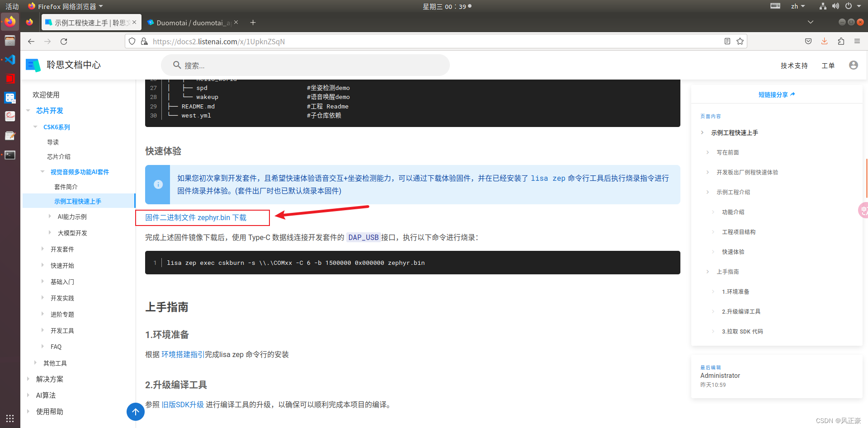The height and width of the screenshot is (428, 868).
Task: Open a new tab with the plus button
Action: click(253, 22)
